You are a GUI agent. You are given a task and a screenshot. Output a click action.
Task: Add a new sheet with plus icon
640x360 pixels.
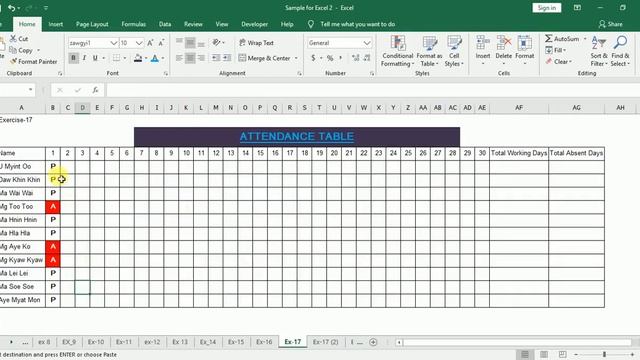(373, 342)
